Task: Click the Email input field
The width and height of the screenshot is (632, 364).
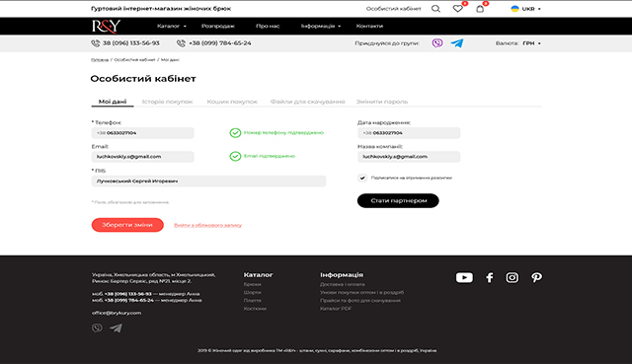Action: point(142,157)
